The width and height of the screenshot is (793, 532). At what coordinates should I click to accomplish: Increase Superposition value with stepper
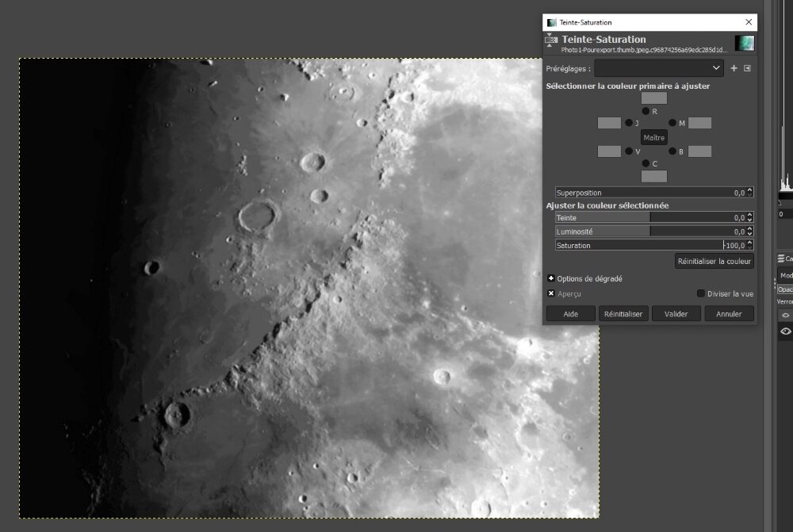tap(750, 189)
